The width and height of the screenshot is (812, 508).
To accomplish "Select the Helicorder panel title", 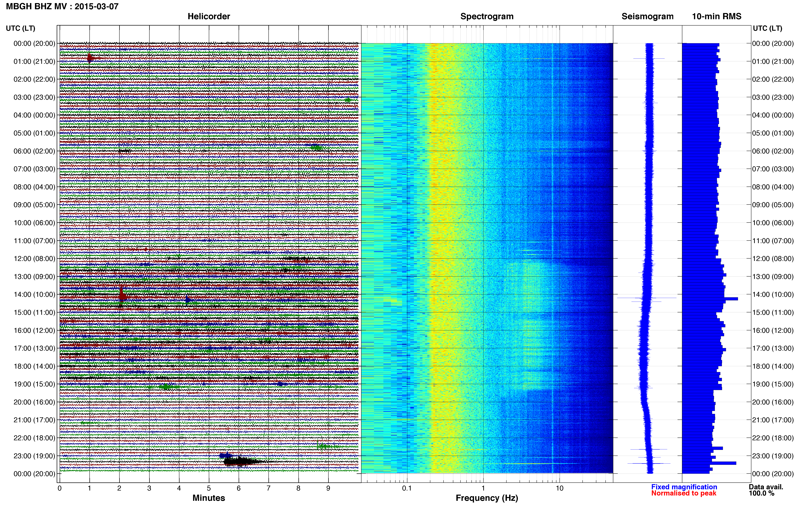I will pos(209,16).
